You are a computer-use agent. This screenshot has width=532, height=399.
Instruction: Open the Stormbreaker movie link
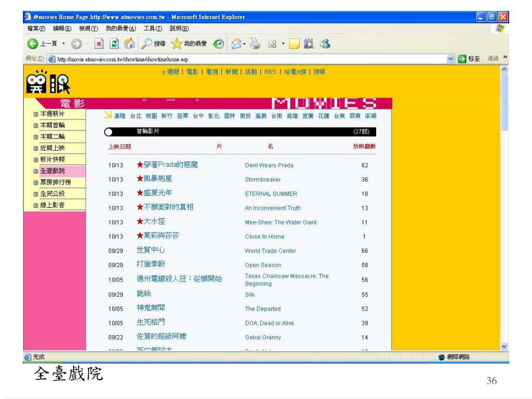click(263, 179)
